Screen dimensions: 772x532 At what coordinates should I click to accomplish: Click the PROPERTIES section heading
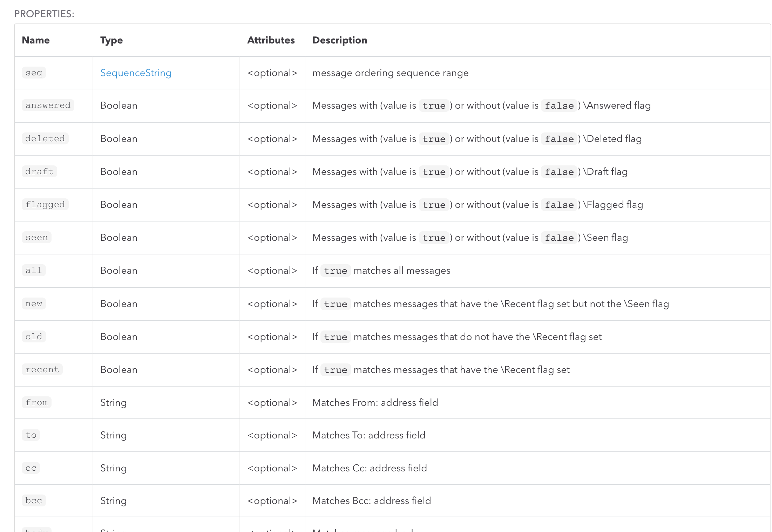coord(44,14)
